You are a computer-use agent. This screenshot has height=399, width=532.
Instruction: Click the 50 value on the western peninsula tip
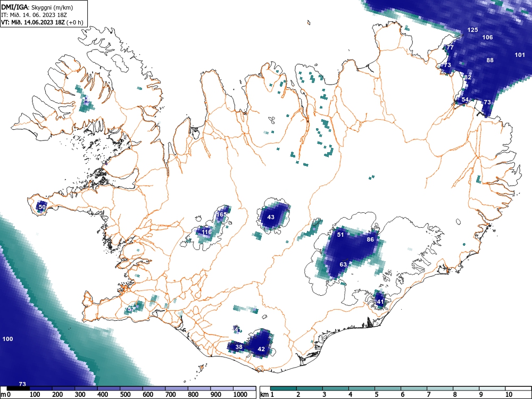(42, 207)
